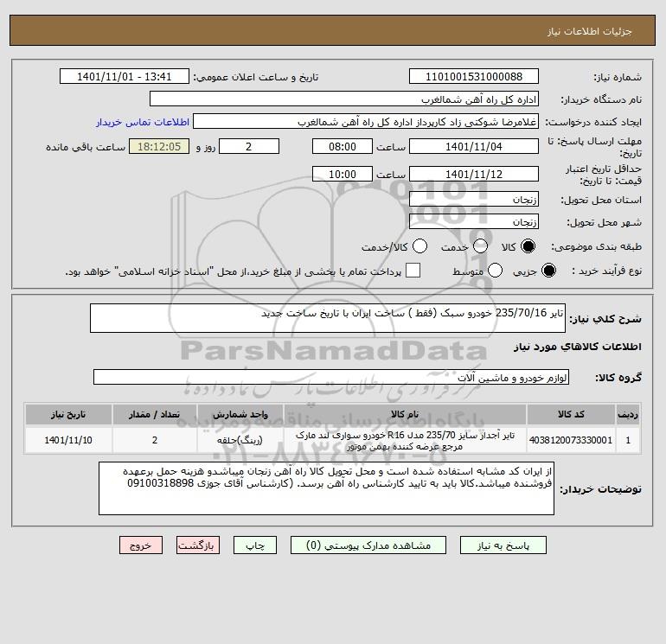The image size is (666, 644).
Task: Select the کالا/خدمت radio button
Action: [x=420, y=246]
